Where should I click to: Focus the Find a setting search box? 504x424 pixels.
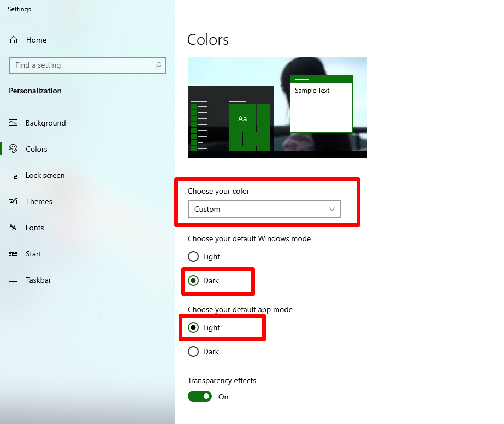(87, 65)
